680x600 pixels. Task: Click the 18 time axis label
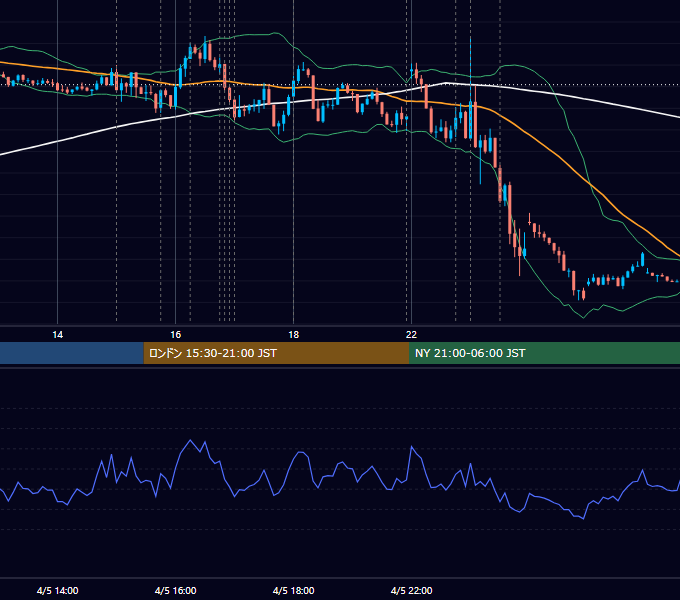294,335
